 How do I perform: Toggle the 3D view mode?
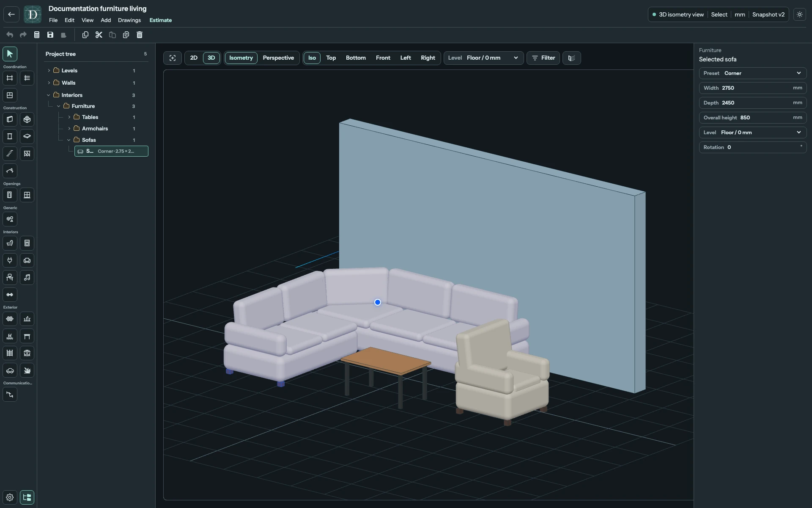(x=211, y=58)
